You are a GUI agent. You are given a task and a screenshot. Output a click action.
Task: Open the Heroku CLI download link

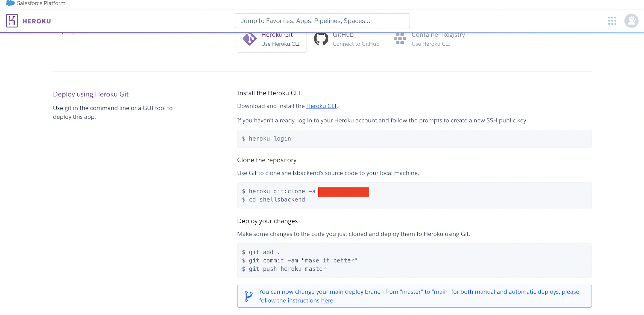point(321,106)
